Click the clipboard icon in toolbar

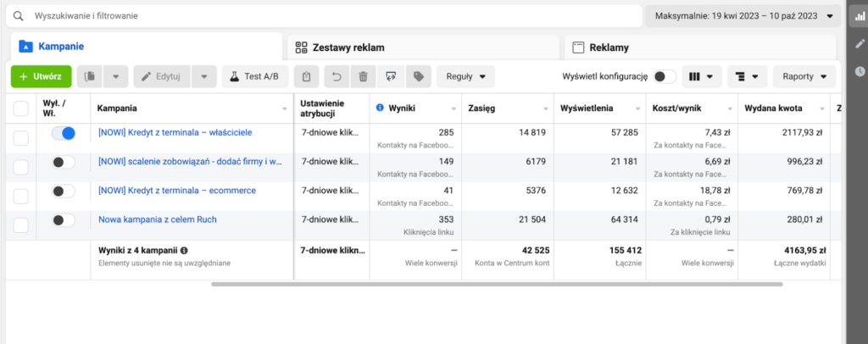(307, 76)
